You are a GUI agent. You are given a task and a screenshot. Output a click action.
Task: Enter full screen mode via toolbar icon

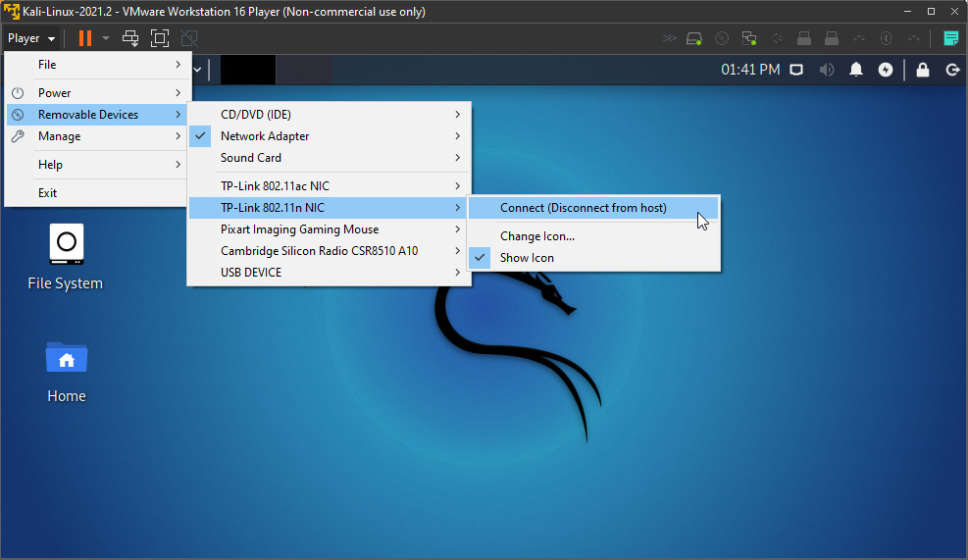[x=160, y=38]
